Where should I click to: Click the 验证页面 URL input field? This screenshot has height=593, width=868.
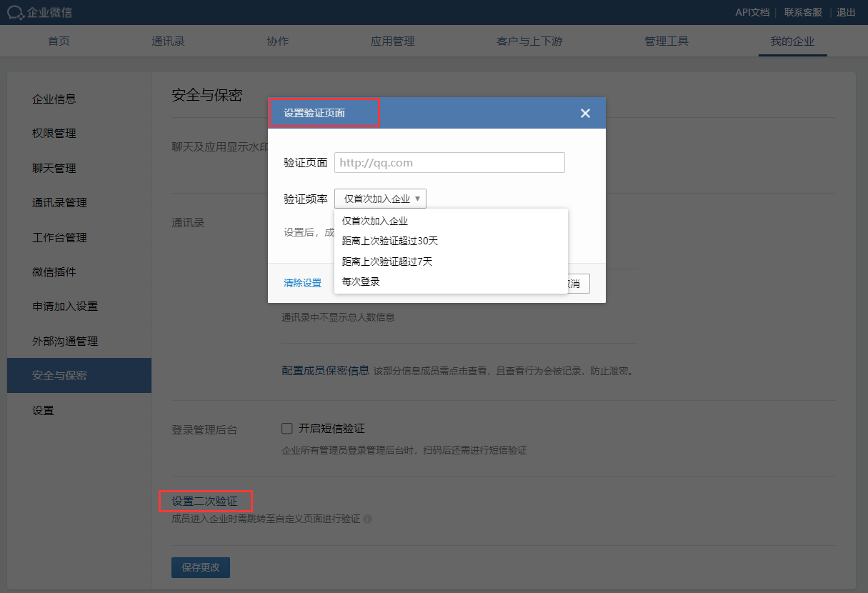(x=449, y=162)
